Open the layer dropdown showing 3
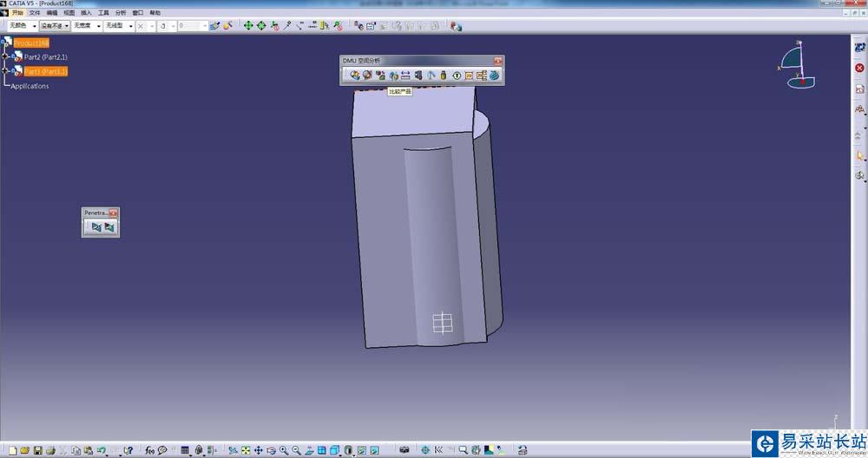Image resolution: width=868 pixels, height=458 pixels. click(x=168, y=25)
